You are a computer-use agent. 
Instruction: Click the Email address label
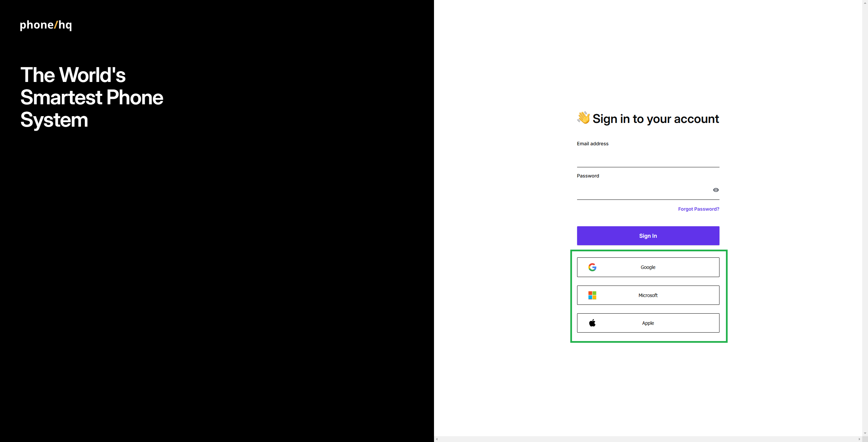(x=592, y=144)
